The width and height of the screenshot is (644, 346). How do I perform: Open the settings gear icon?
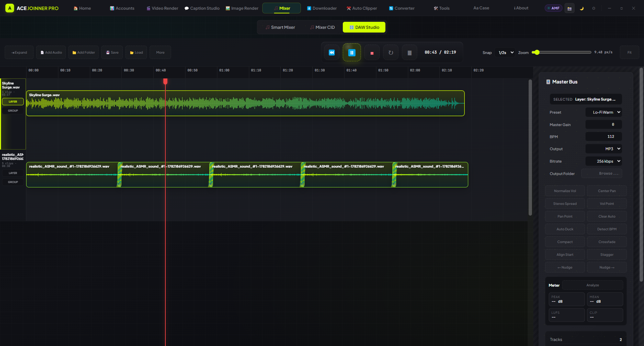(x=594, y=8)
